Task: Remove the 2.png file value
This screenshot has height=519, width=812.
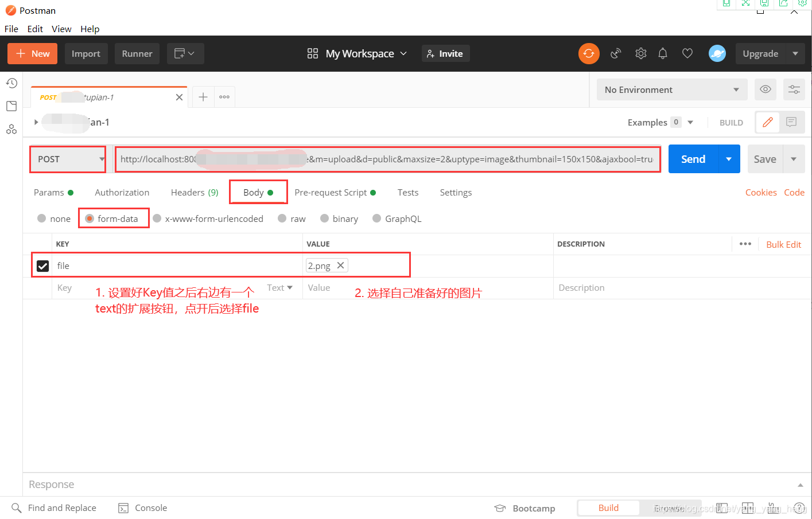Action: (x=340, y=266)
